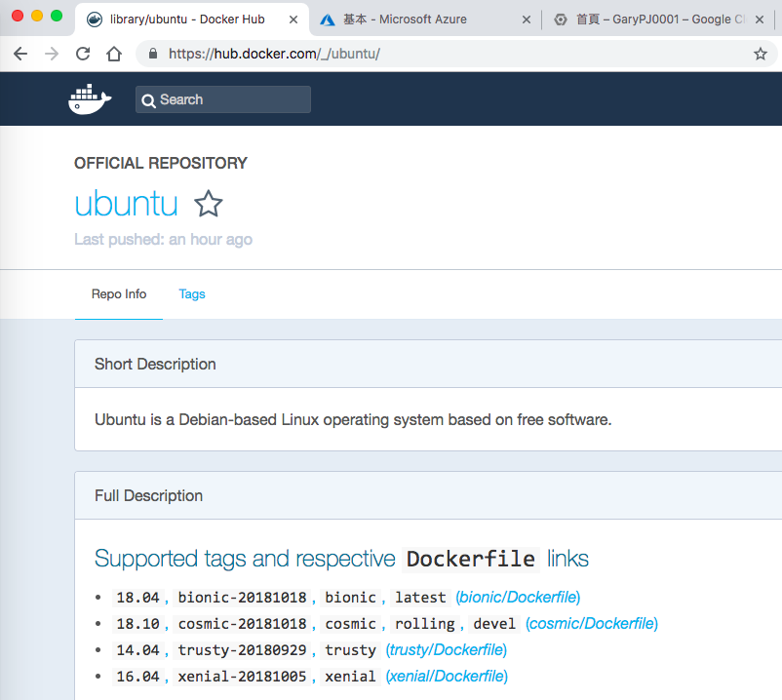Click the Last pushed: an hour ago text
Image resolution: width=782 pixels, height=700 pixels.
point(163,239)
